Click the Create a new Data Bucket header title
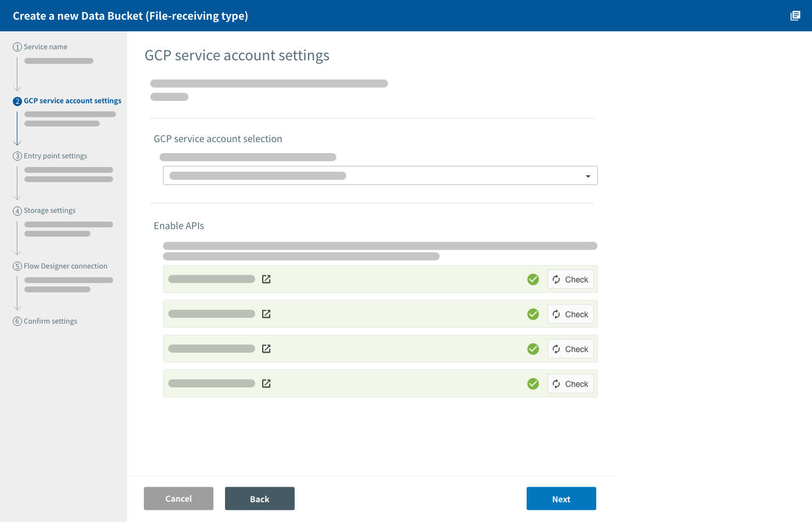812x522 pixels. (x=130, y=16)
